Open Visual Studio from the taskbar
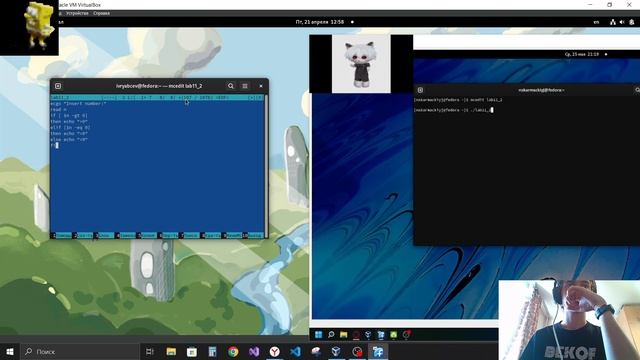Screen dimensions: 640x360 click(254, 351)
